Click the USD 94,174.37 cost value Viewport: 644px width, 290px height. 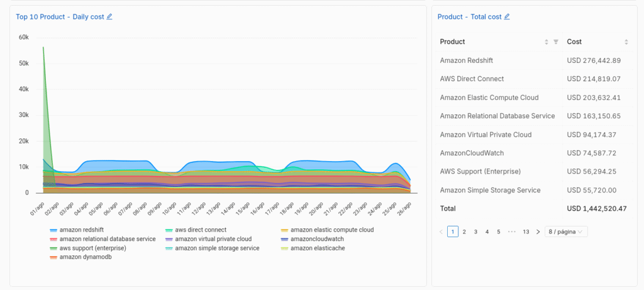[x=591, y=135]
